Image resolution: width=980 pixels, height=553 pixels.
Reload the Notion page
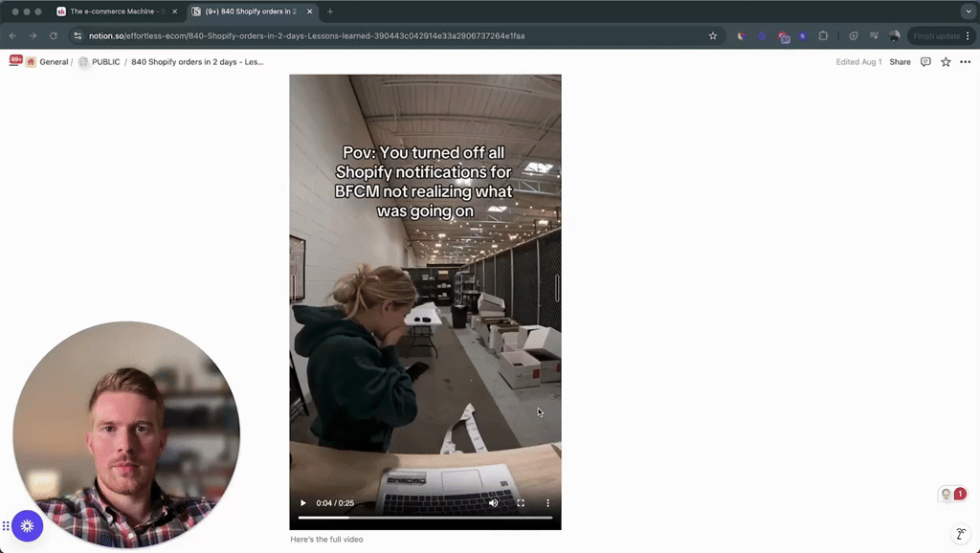[54, 36]
